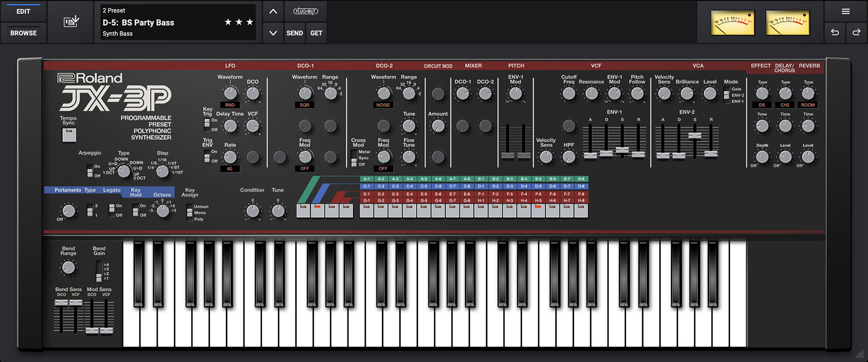Change the Key Assign Unison/Mono/Poly switch
This screenshot has width=868, height=362.
click(190, 213)
